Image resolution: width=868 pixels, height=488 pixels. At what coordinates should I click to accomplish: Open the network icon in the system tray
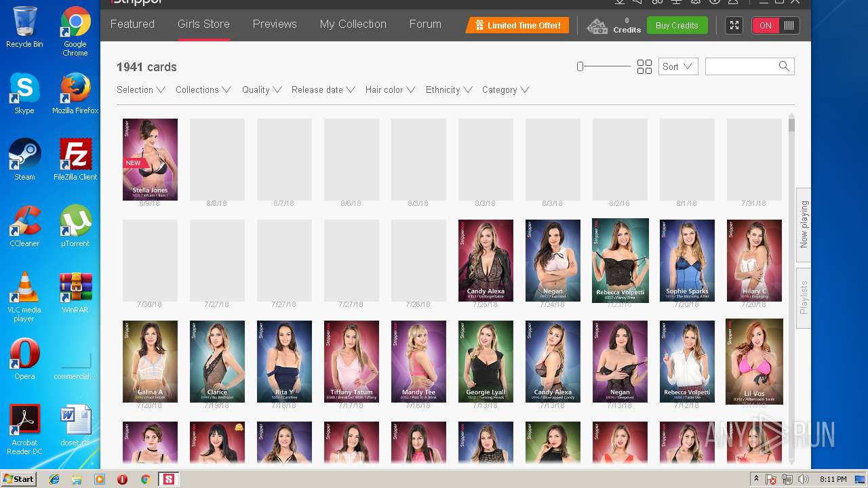(787, 480)
